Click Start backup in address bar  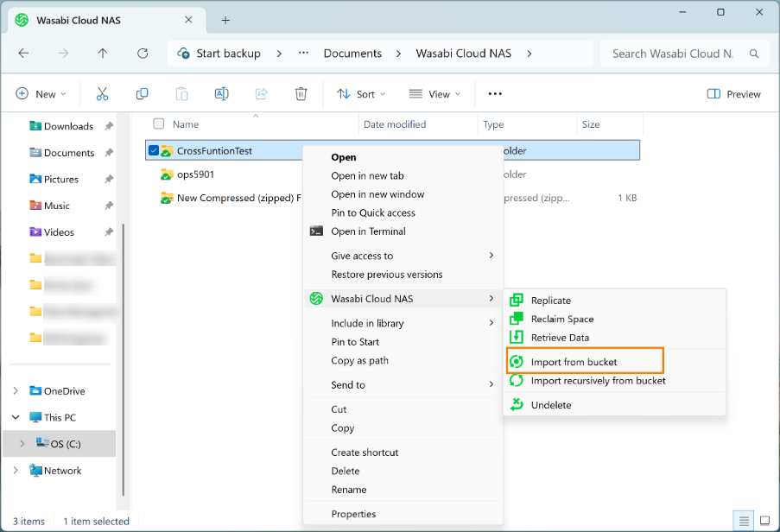point(219,54)
